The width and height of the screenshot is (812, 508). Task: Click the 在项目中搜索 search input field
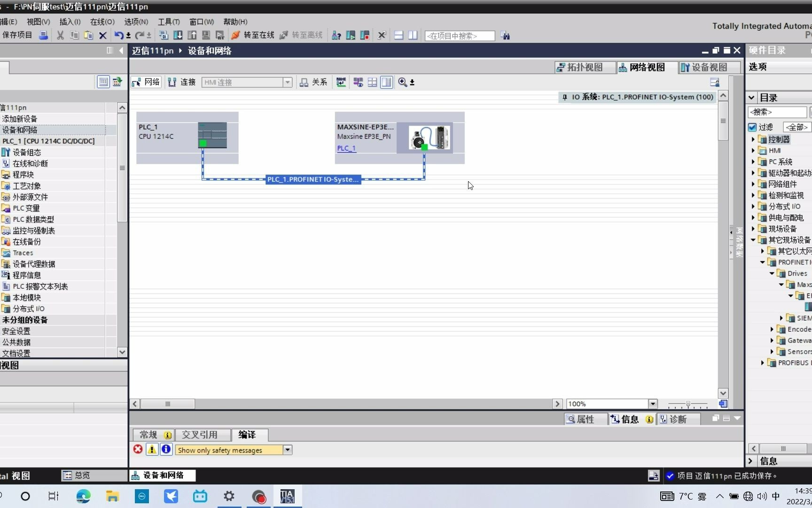pos(460,36)
